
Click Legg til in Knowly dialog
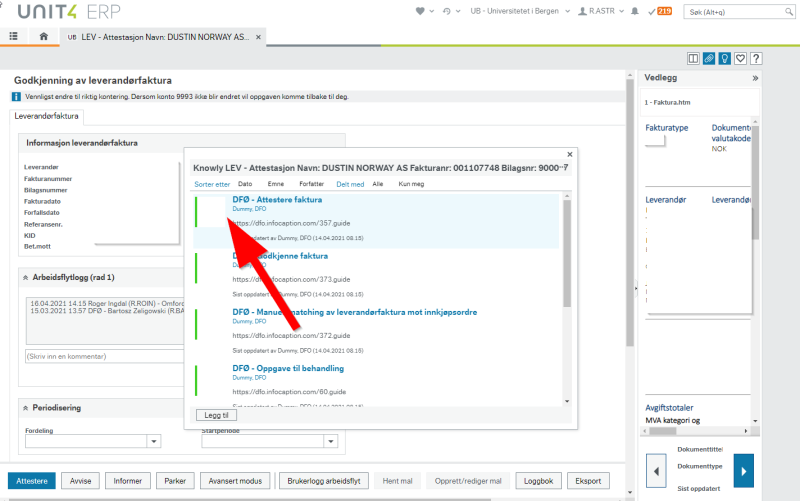click(216, 415)
